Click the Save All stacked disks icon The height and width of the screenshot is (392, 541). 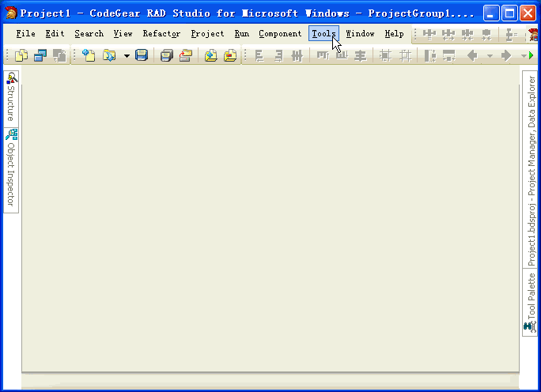coord(167,55)
